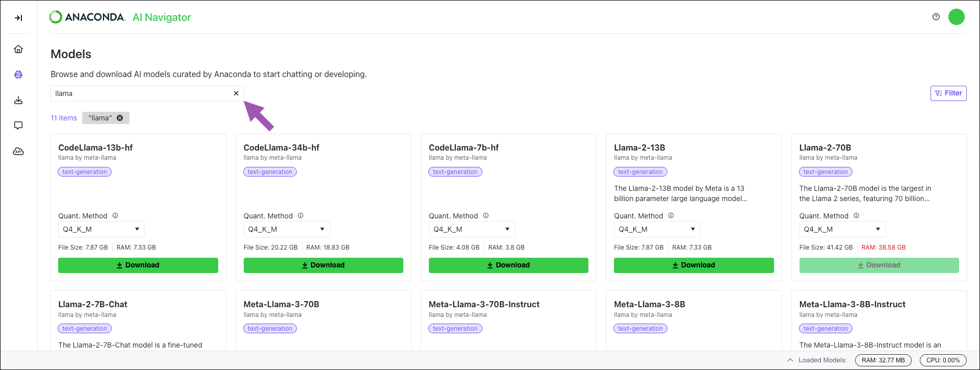Screen dimensions: 980x370
Task: Click text-generation tag on Llama-2-7B-Chat
Action: coord(85,329)
